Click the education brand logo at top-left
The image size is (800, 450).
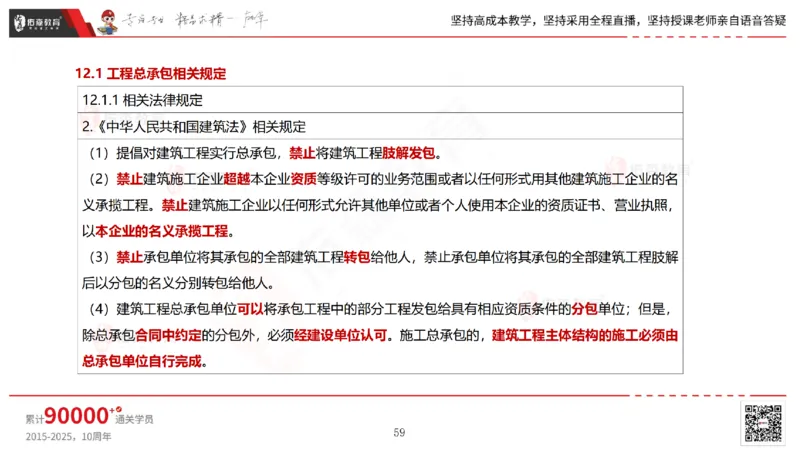pos(38,23)
